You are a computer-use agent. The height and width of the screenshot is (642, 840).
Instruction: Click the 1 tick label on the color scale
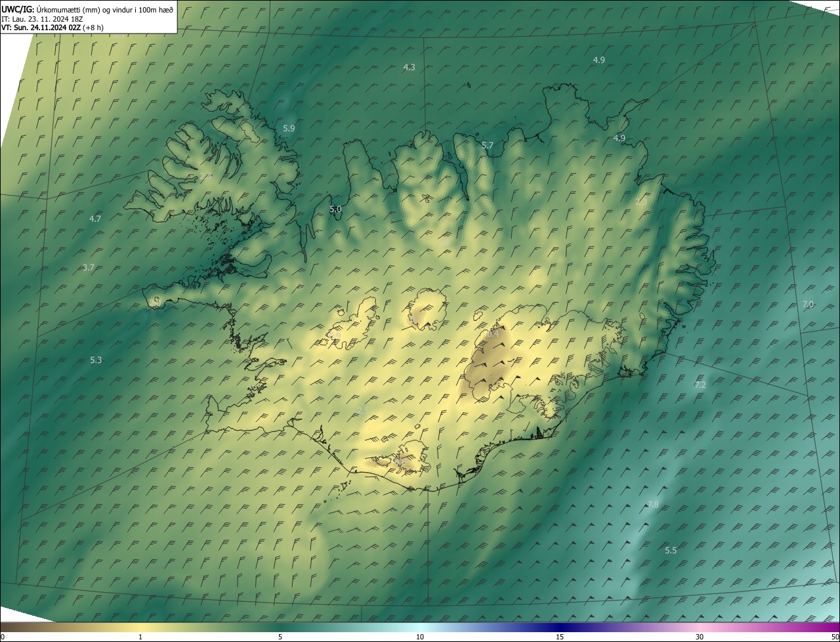[140, 637]
